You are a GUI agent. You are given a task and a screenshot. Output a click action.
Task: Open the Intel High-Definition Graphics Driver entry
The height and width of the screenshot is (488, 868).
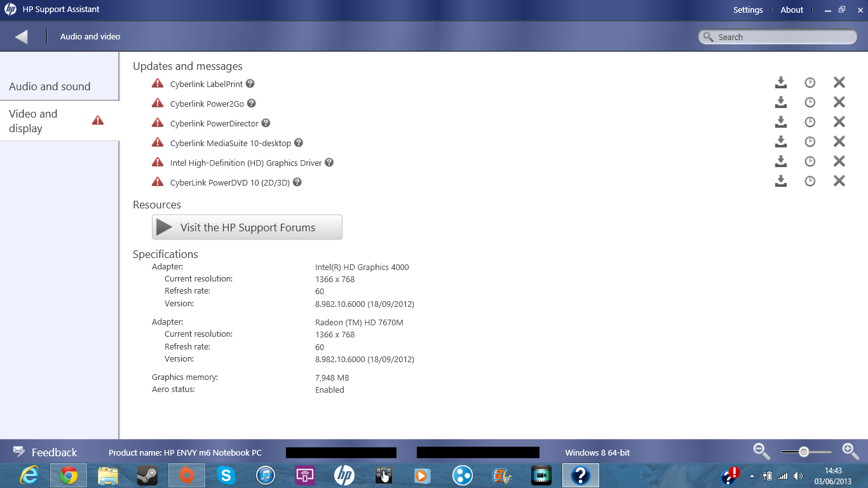[x=246, y=163]
